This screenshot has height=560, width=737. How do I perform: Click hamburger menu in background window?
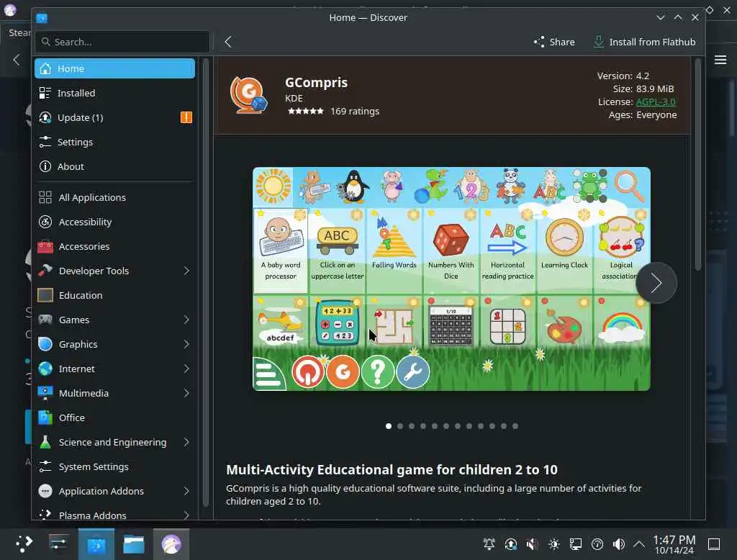(x=720, y=60)
